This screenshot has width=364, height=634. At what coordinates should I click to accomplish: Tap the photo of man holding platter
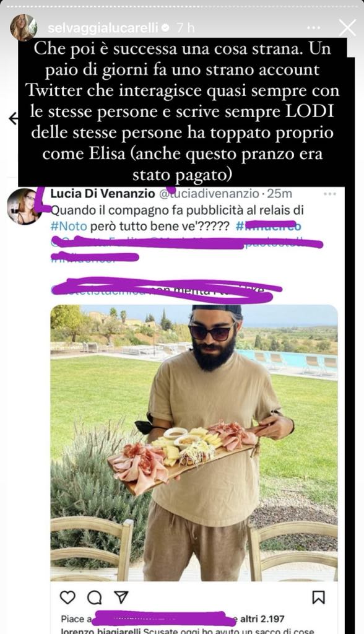point(194,443)
